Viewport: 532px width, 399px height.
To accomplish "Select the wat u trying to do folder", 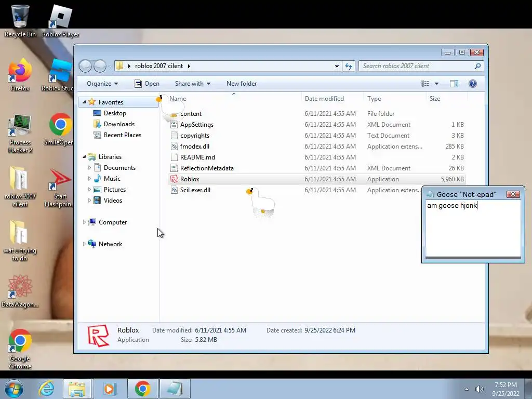I will 20,241.
